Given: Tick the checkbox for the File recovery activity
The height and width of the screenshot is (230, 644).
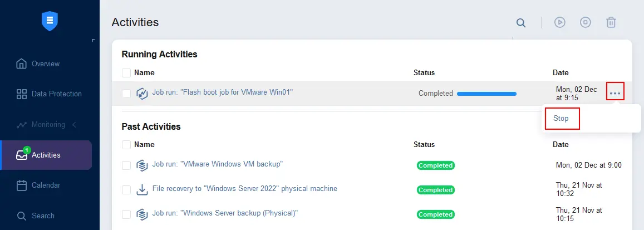Looking at the screenshot, I should pyautogui.click(x=126, y=190).
